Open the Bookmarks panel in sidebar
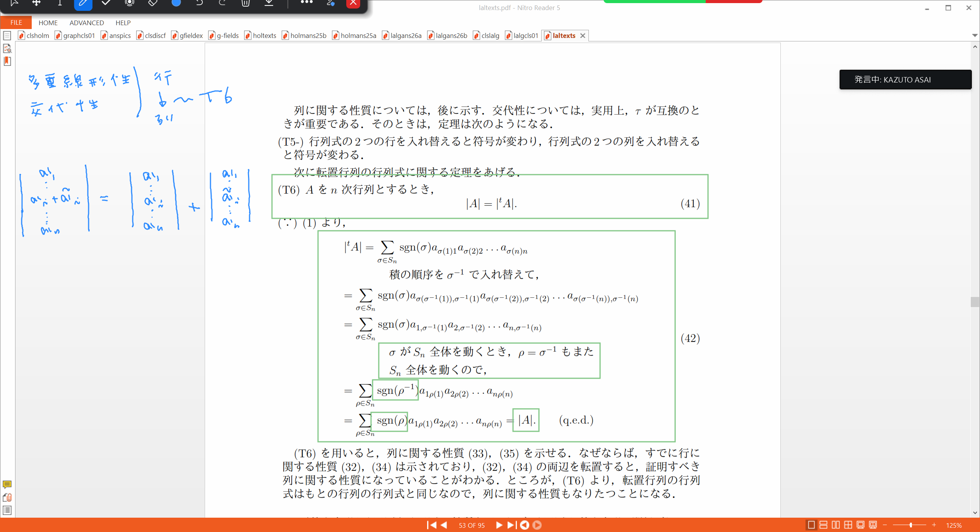 point(7,61)
